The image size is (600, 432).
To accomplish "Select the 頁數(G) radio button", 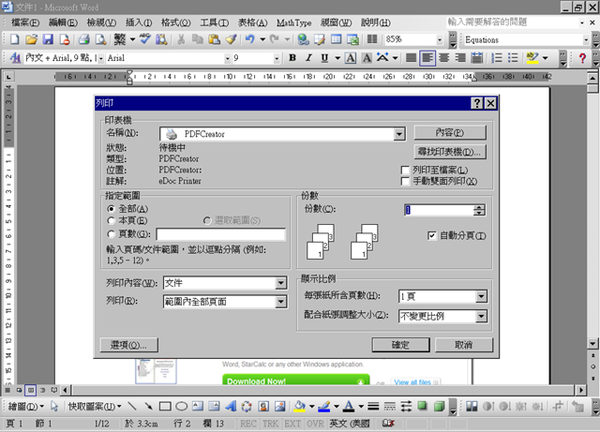I will pos(111,233).
